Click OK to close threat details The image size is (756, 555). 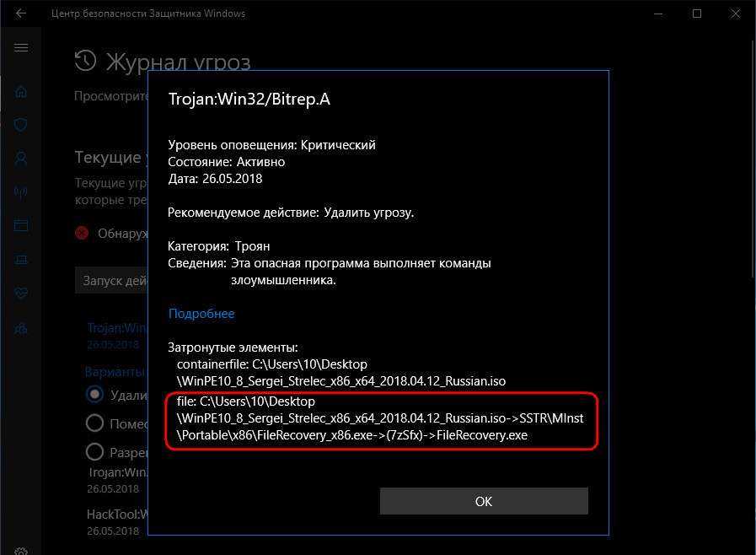pos(484,501)
